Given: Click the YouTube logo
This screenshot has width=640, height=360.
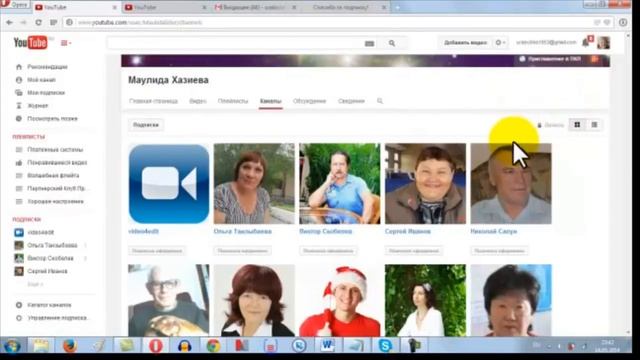Looking at the screenshot, I should click(30, 42).
